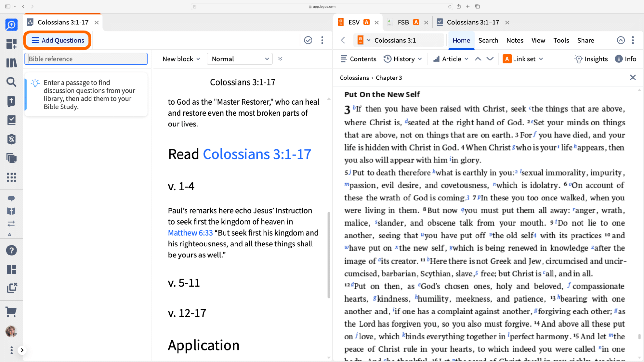Image resolution: width=644 pixels, height=362 pixels.
Task: Close the ESV tab
Action: click(x=376, y=23)
